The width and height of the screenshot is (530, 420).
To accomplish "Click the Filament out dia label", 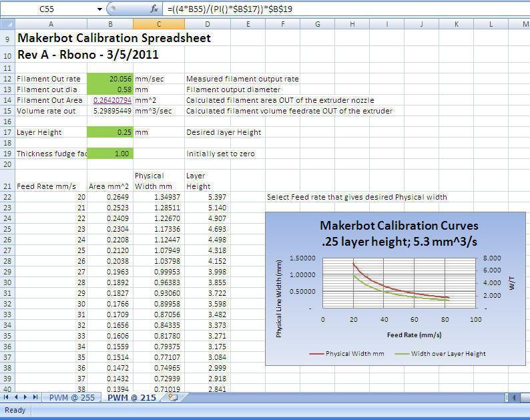I will pyautogui.click(x=47, y=89).
